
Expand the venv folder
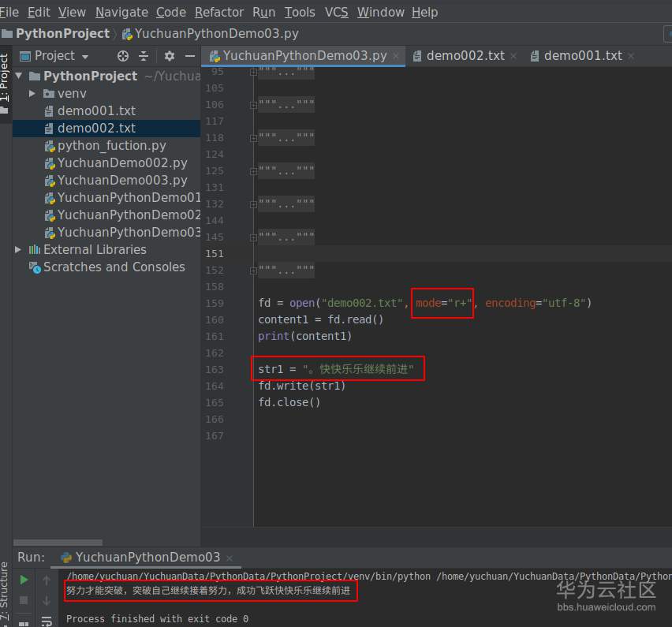point(32,93)
